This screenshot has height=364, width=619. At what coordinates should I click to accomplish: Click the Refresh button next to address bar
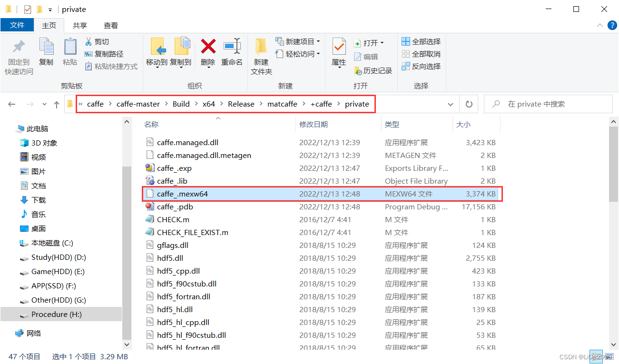[x=469, y=104]
